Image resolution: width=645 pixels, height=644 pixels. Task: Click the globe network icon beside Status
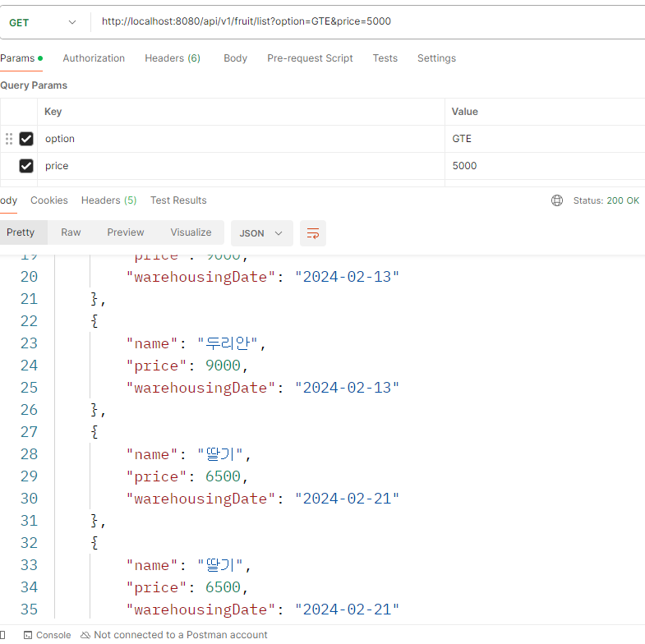click(557, 200)
